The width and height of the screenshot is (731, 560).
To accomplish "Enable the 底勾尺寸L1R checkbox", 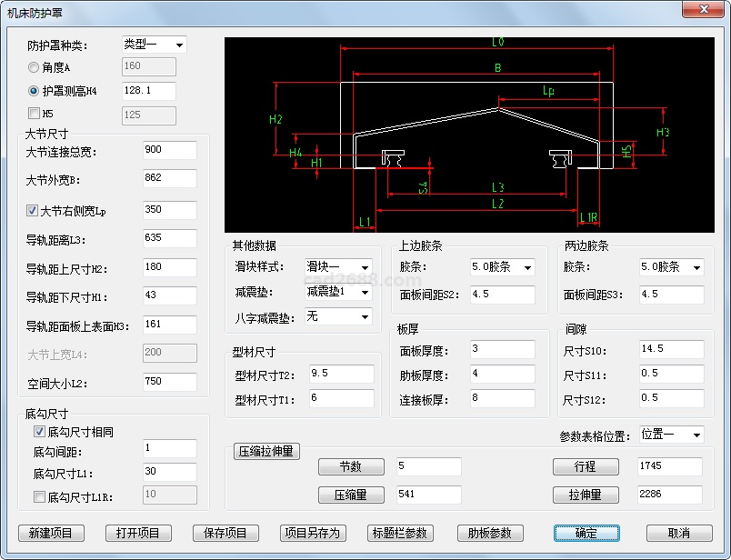I will pyautogui.click(x=39, y=496).
